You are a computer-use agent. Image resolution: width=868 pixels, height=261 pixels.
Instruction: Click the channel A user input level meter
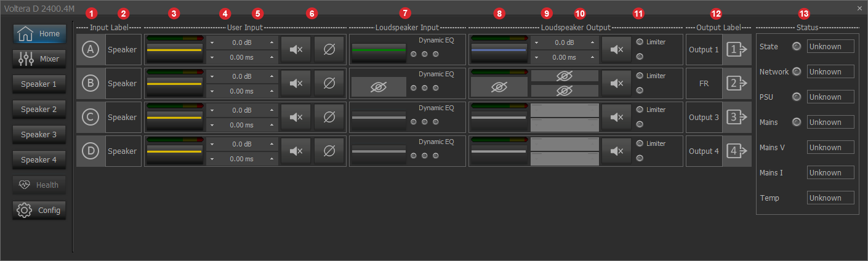click(x=175, y=49)
